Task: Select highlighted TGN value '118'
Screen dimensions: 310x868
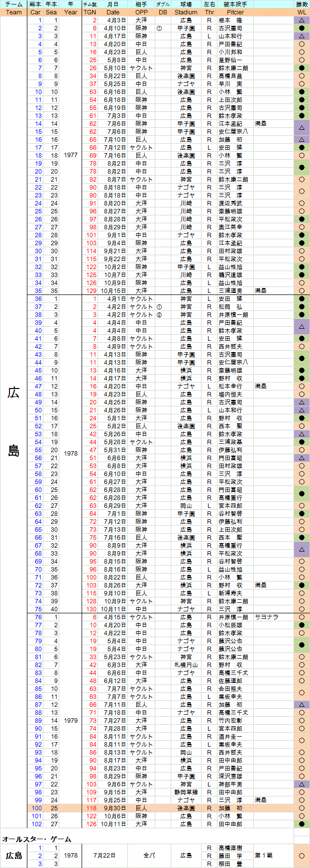Action: click(92, 808)
